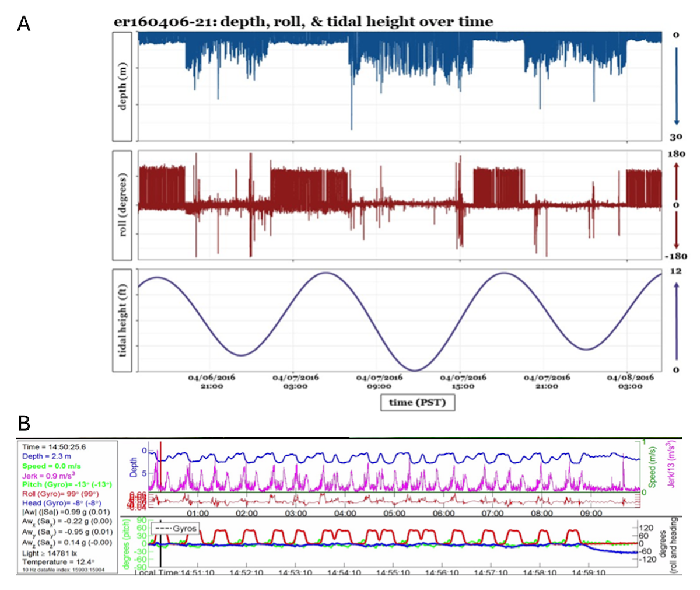Select panel label B
The height and width of the screenshot is (590, 700).
(24, 423)
